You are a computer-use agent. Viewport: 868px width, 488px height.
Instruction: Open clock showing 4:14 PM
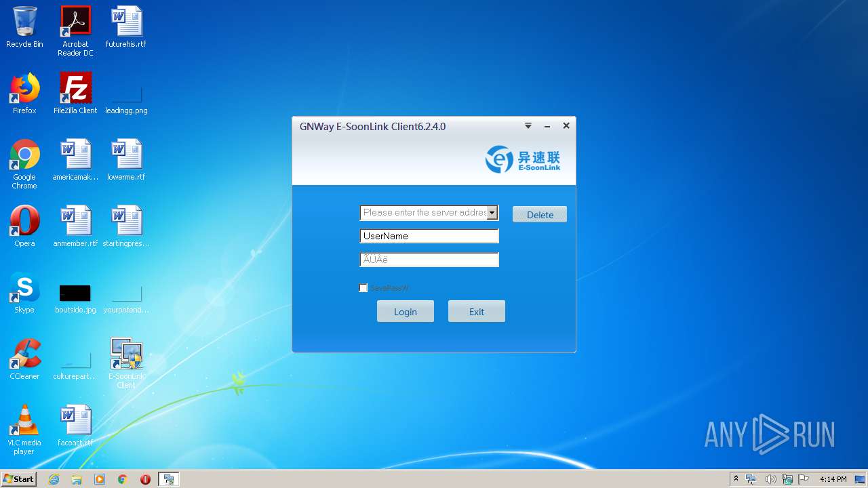pyautogui.click(x=833, y=479)
